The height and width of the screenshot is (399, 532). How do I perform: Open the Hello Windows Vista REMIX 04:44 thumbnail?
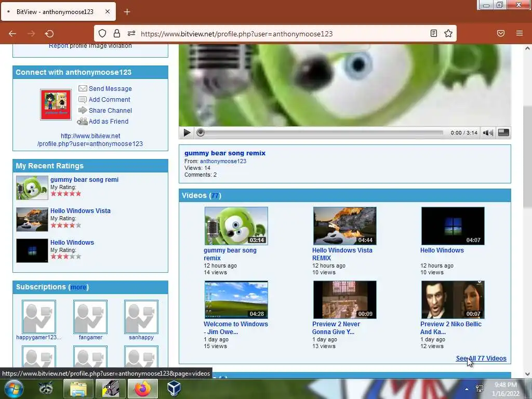click(345, 226)
